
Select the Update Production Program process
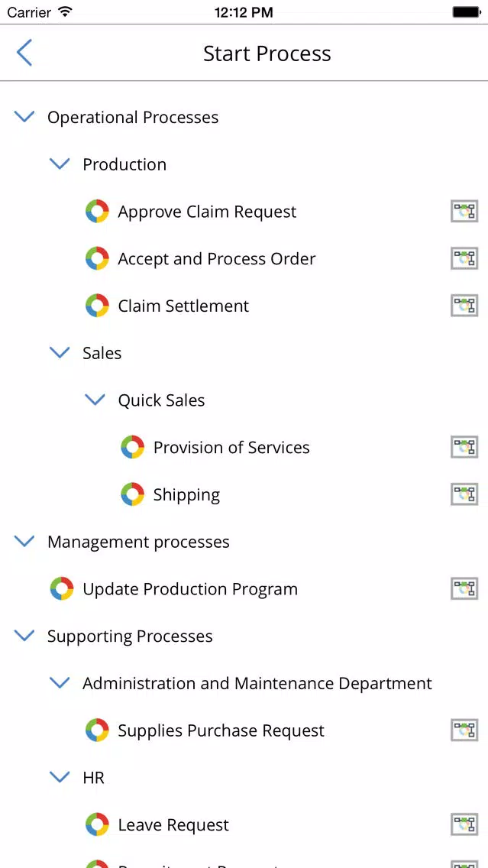pos(189,588)
